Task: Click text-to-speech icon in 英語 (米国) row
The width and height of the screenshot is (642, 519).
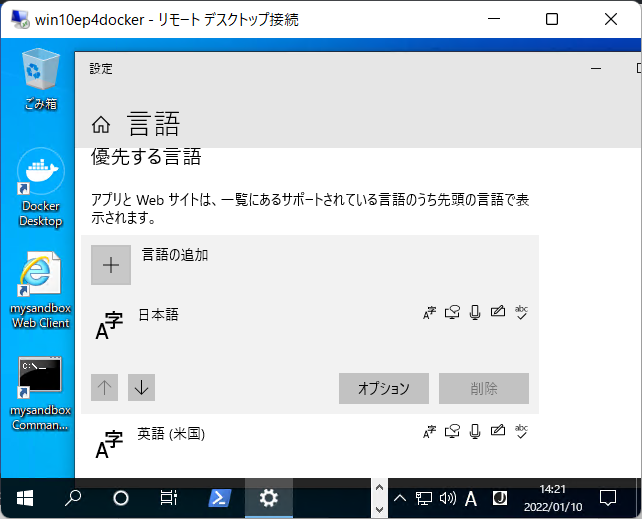Action: point(452,431)
